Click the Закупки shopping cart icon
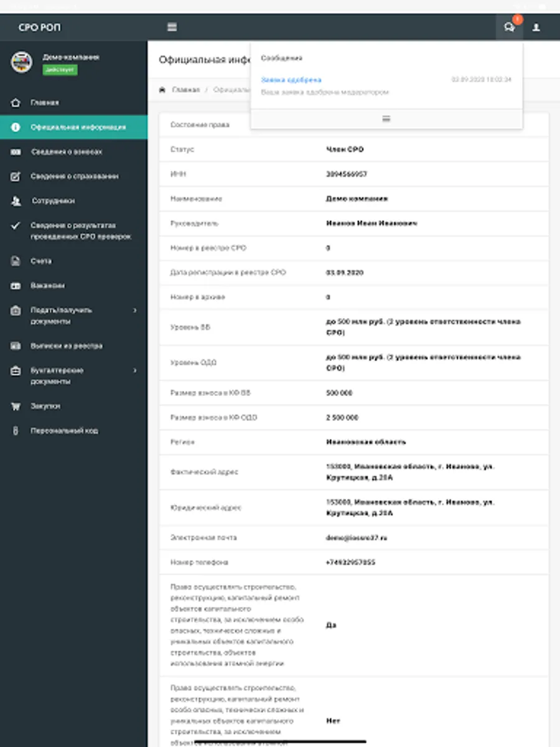 pyautogui.click(x=16, y=406)
